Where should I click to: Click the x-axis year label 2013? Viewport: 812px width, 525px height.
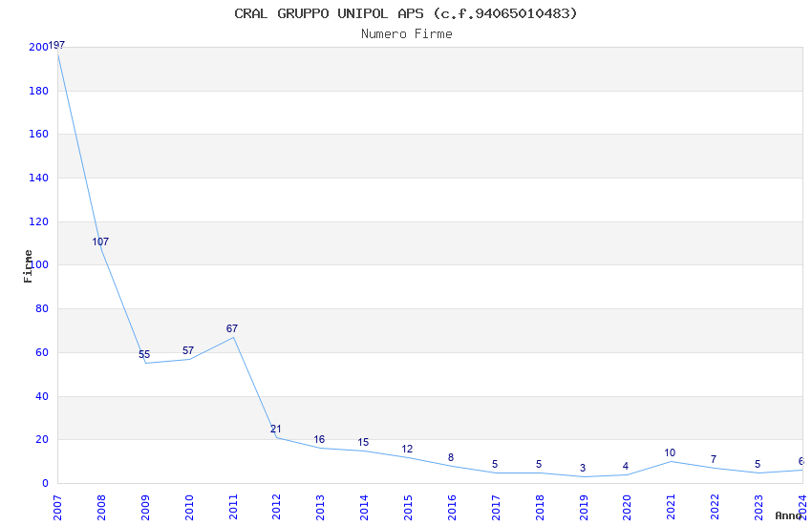pos(321,508)
